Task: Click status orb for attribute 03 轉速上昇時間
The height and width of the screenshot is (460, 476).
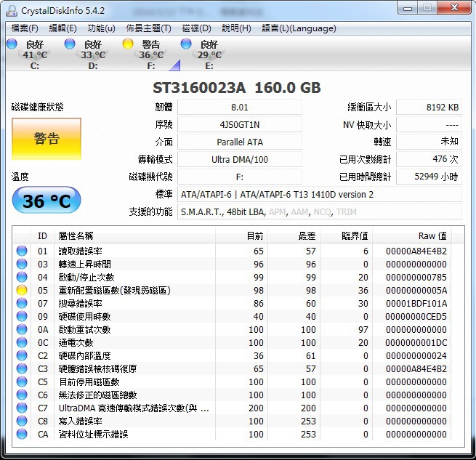Action: [22, 264]
